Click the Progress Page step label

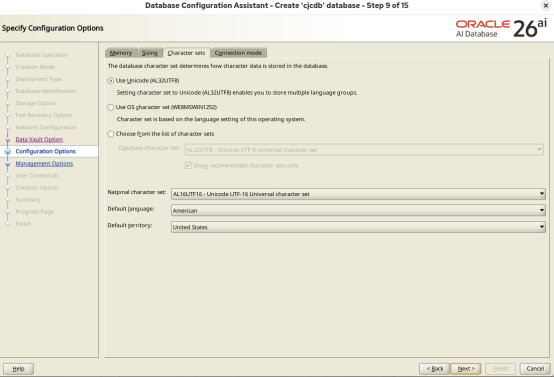pyautogui.click(x=35, y=211)
